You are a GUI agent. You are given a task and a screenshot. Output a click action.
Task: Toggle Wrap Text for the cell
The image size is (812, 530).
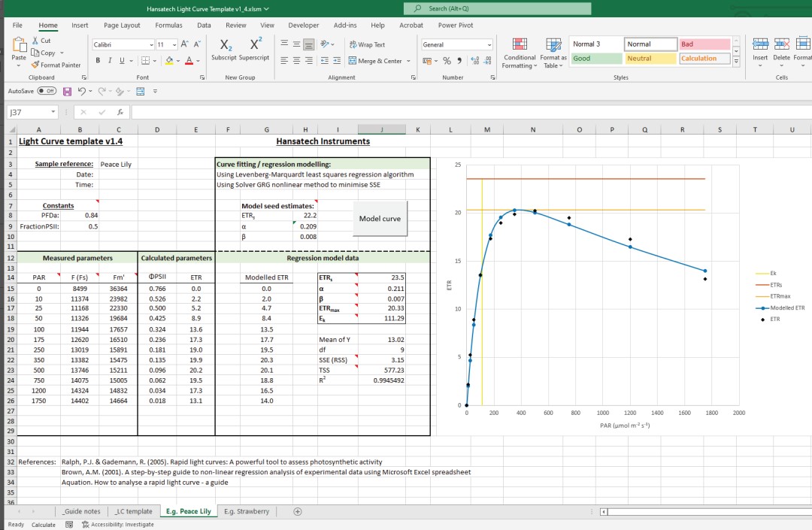point(367,45)
